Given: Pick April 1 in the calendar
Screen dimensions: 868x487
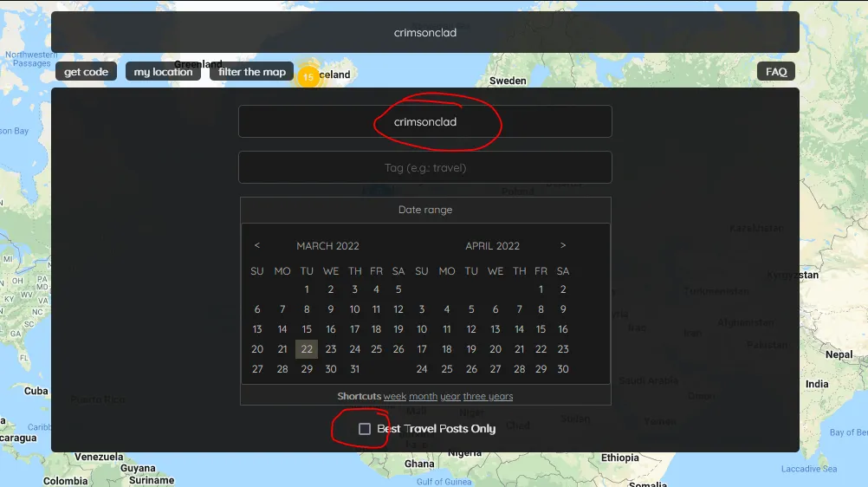Looking at the screenshot, I should pos(541,289).
